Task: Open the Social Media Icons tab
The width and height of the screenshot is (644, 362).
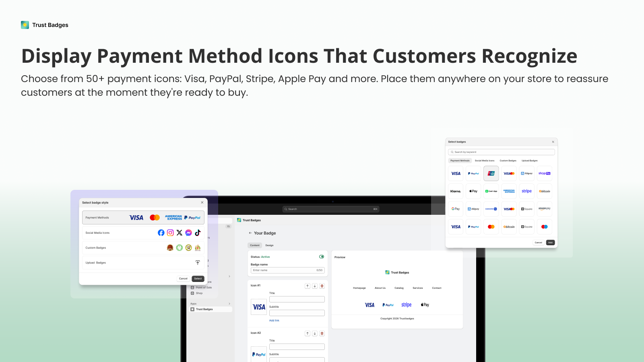Action: pyautogui.click(x=485, y=160)
